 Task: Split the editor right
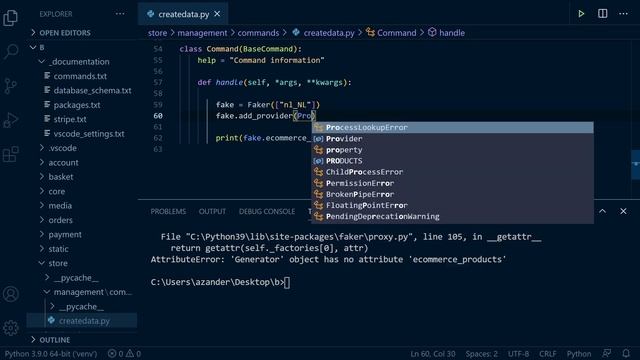coord(602,14)
